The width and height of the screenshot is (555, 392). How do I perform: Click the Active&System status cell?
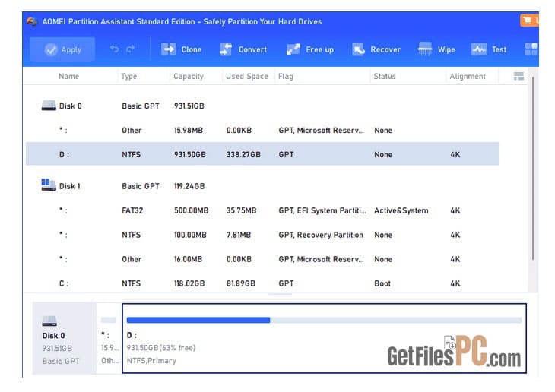[401, 210]
